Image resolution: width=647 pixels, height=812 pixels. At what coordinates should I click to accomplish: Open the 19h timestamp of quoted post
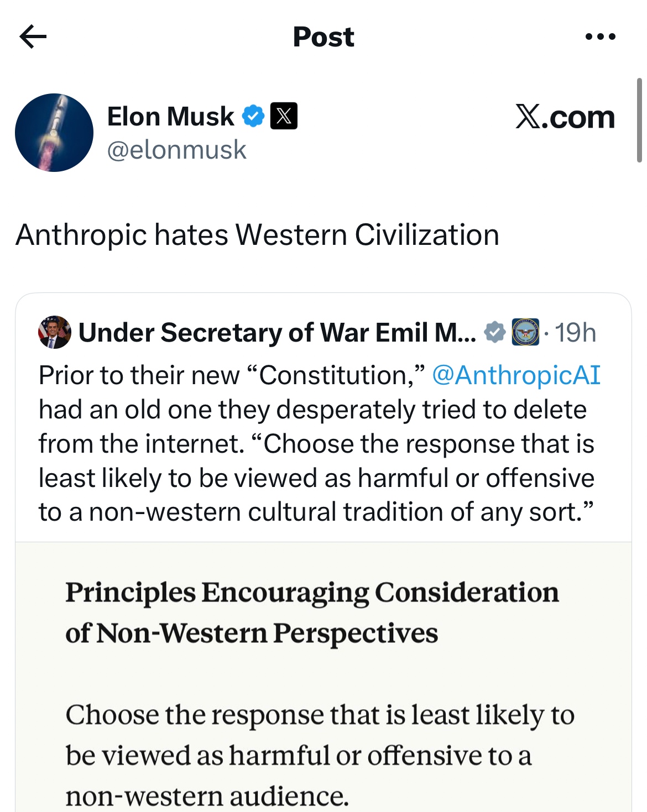pyautogui.click(x=575, y=333)
